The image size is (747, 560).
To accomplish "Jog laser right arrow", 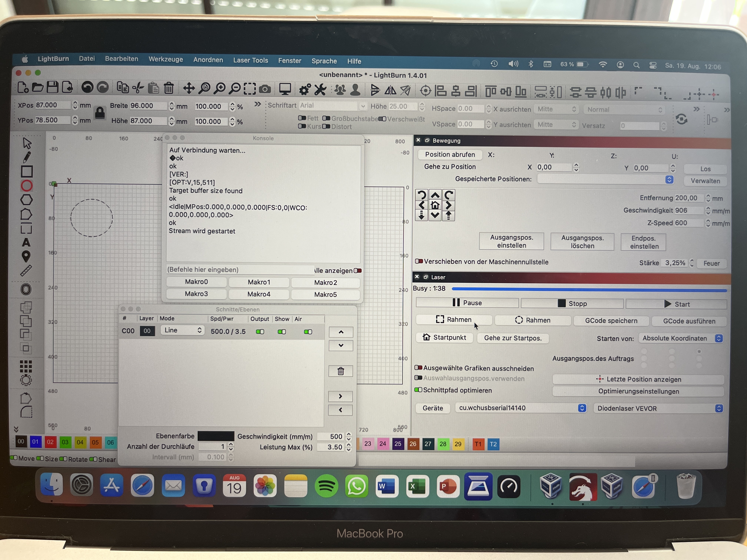I will tap(448, 205).
